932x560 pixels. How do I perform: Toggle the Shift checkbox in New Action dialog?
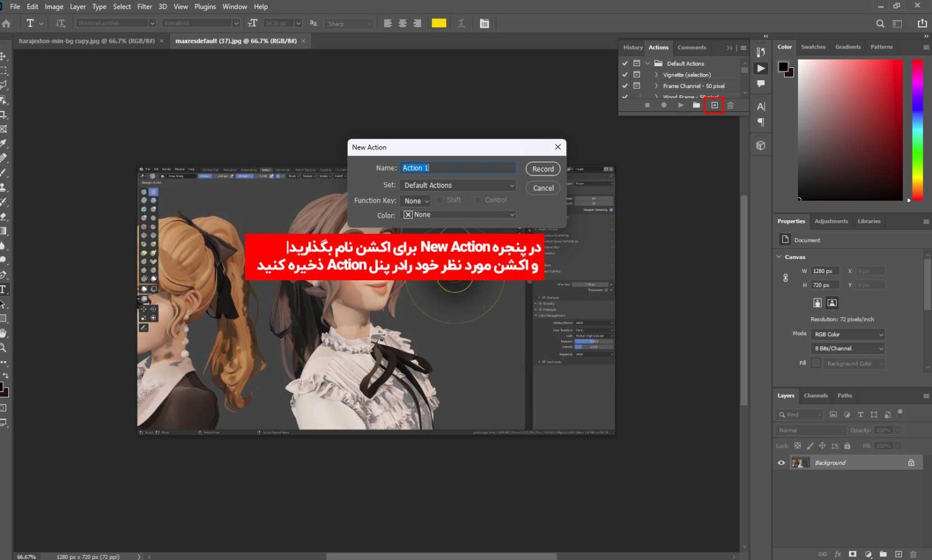click(441, 200)
